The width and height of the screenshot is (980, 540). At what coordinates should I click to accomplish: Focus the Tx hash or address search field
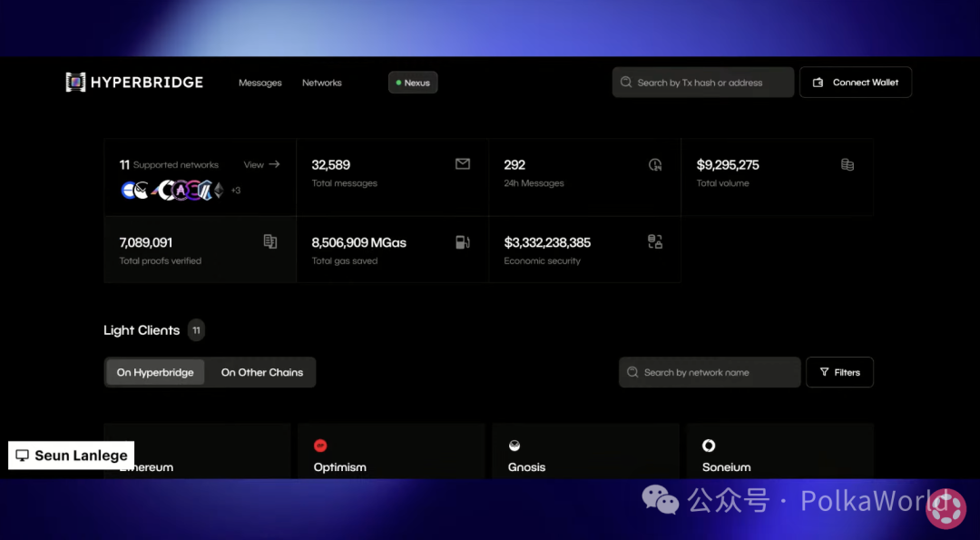[x=703, y=82]
